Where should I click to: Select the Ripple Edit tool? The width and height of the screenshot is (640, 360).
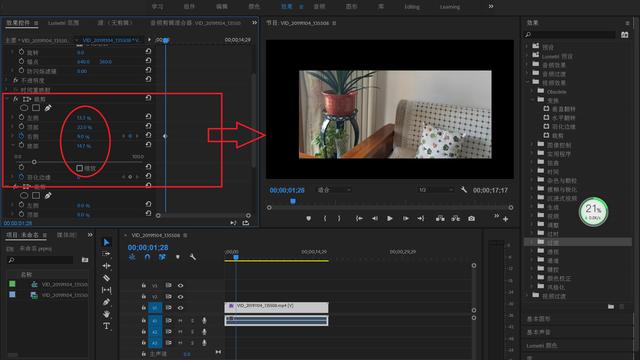coord(107,266)
